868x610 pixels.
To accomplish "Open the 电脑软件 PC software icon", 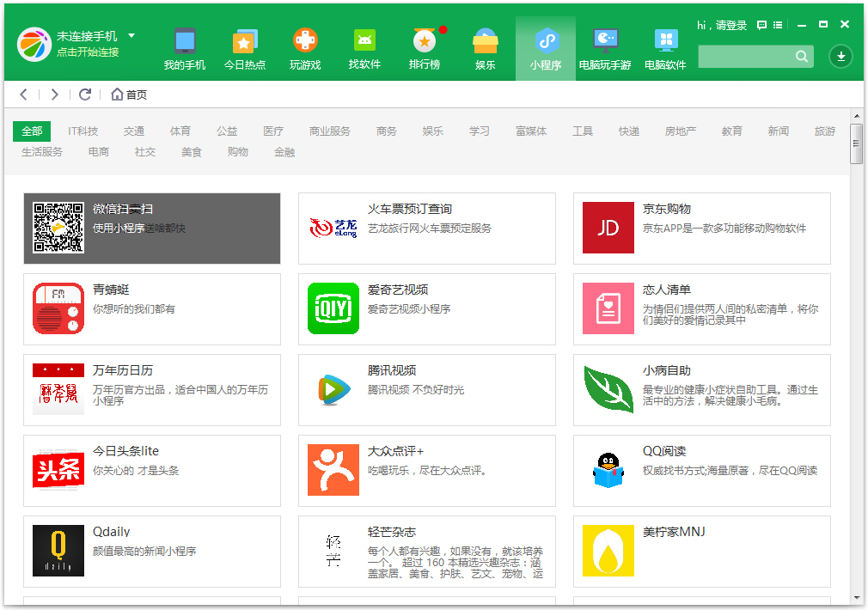I will [x=664, y=47].
